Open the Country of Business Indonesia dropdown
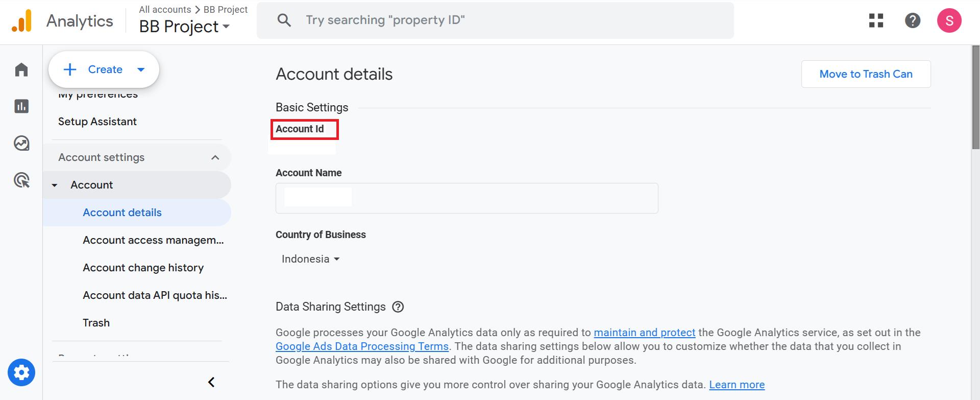Screen dimensions: 980x400 (311, 259)
